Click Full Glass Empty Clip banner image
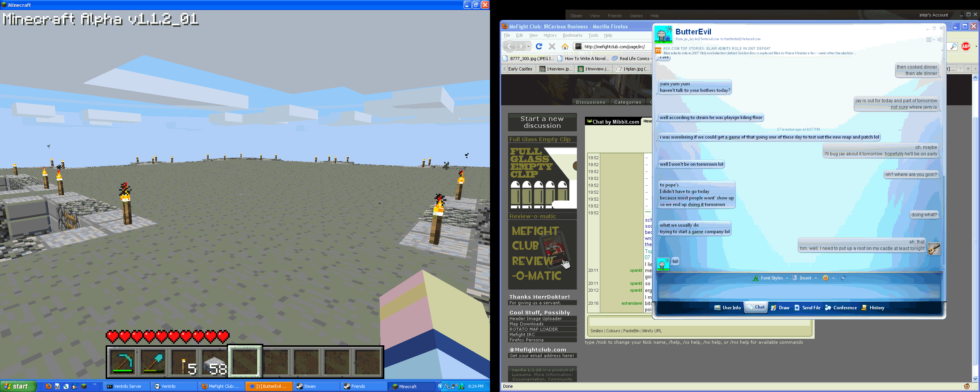This screenshot has width=980, height=392. [x=542, y=178]
